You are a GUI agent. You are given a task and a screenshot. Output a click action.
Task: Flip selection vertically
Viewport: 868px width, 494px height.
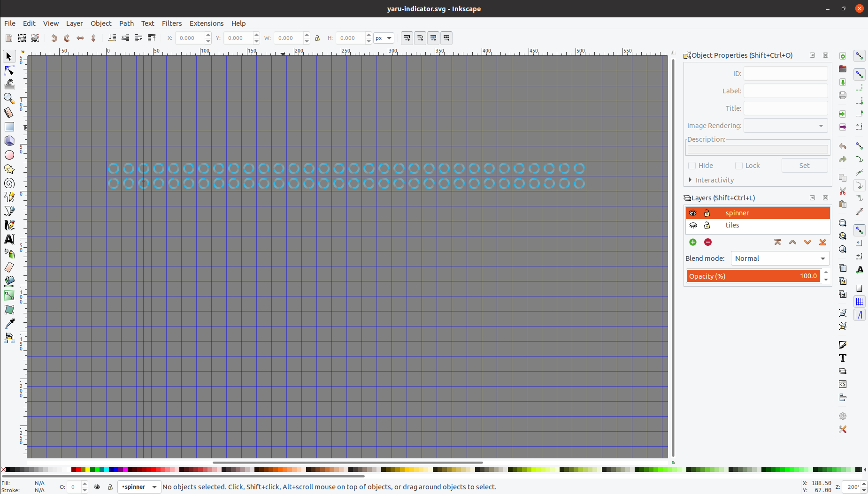pyautogui.click(x=93, y=38)
